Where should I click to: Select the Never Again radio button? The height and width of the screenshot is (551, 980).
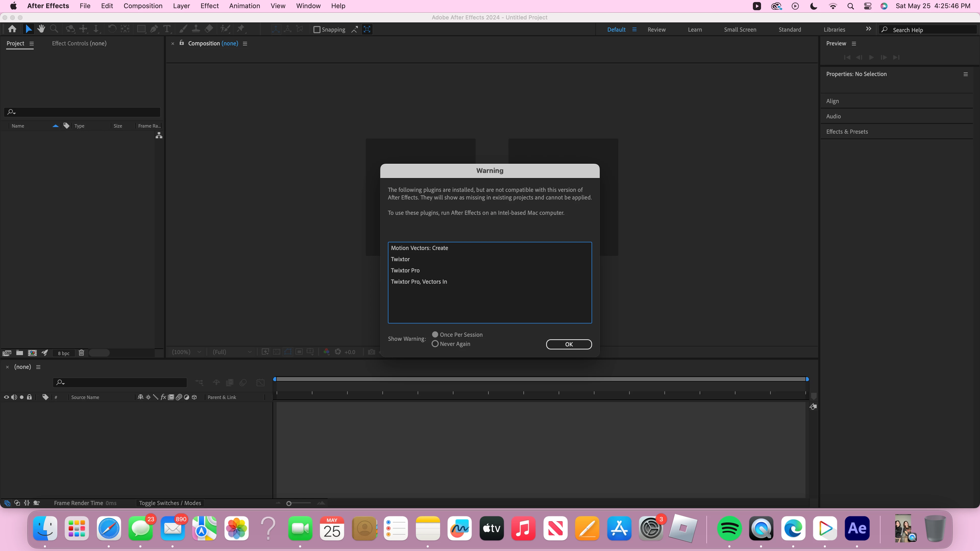[435, 344]
